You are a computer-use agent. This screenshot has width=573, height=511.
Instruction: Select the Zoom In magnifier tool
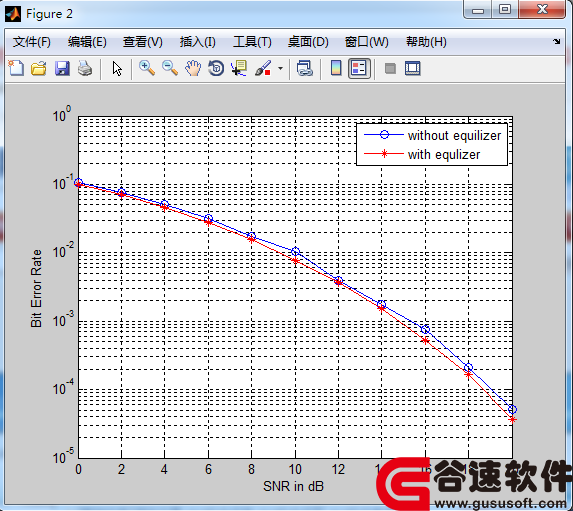[147, 68]
